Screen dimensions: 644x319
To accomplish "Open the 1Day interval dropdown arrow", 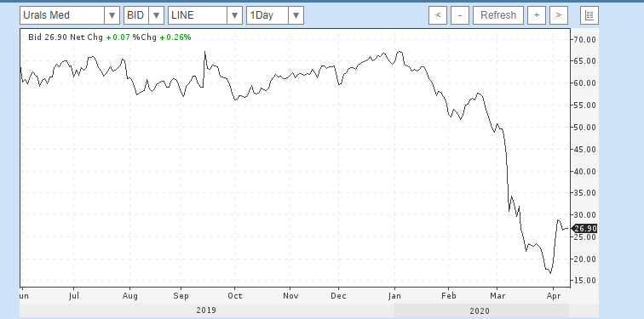I will point(296,15).
